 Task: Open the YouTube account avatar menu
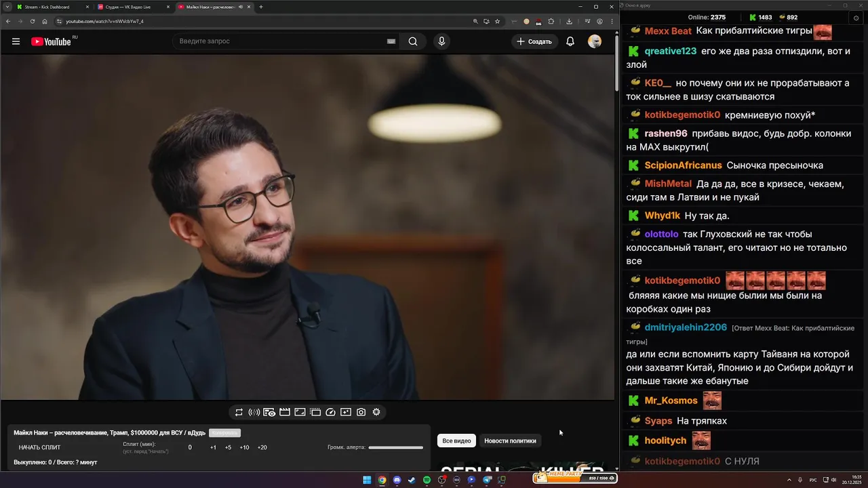[595, 41]
